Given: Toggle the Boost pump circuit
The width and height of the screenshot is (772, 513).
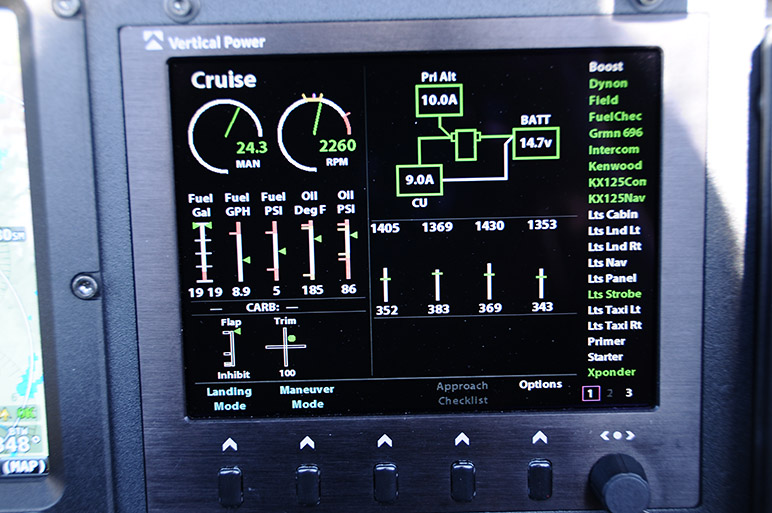Looking at the screenshot, I should tap(606, 67).
